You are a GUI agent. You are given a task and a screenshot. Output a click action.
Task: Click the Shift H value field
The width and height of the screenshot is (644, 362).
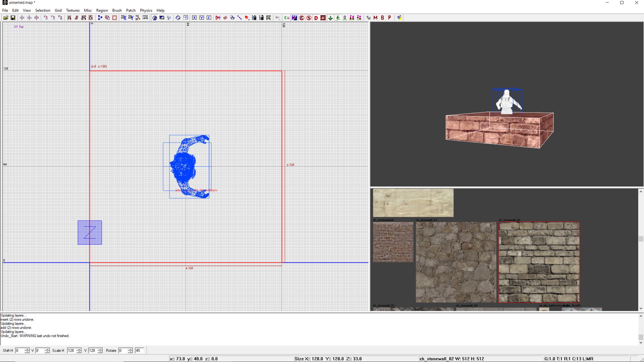click(20, 351)
